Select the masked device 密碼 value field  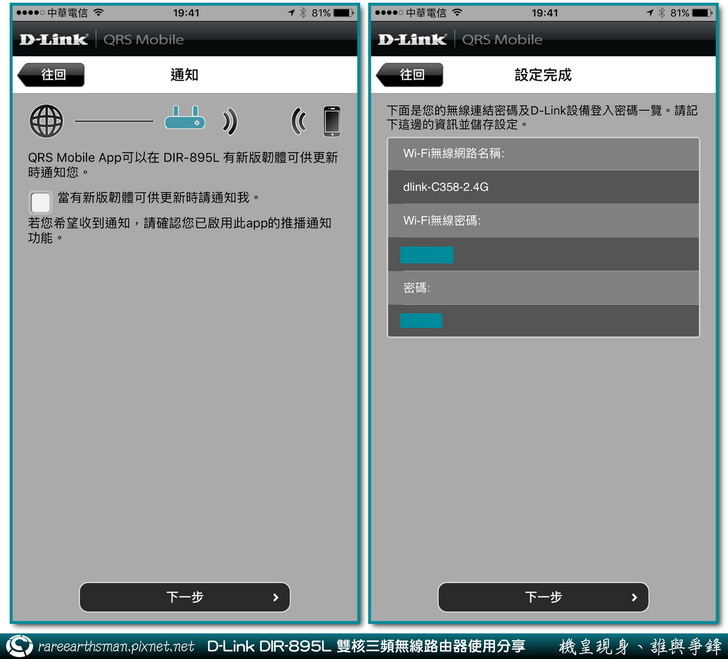[x=543, y=321]
